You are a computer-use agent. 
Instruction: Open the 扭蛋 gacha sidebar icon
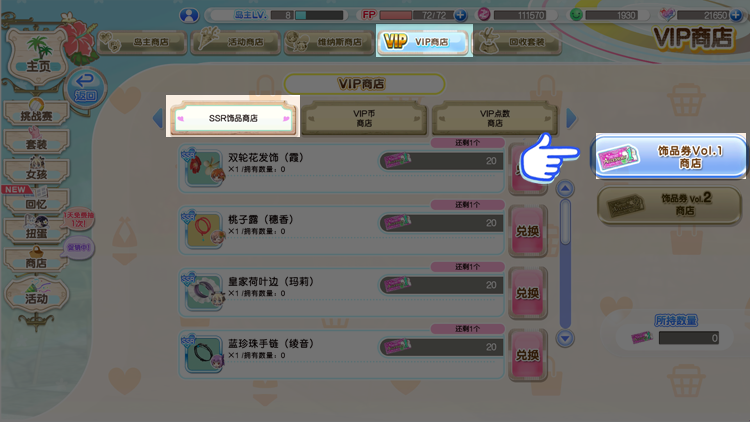click(36, 230)
